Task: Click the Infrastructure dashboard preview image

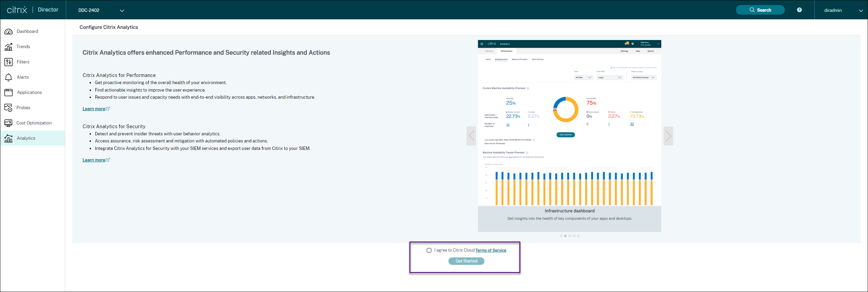Action: [x=569, y=123]
